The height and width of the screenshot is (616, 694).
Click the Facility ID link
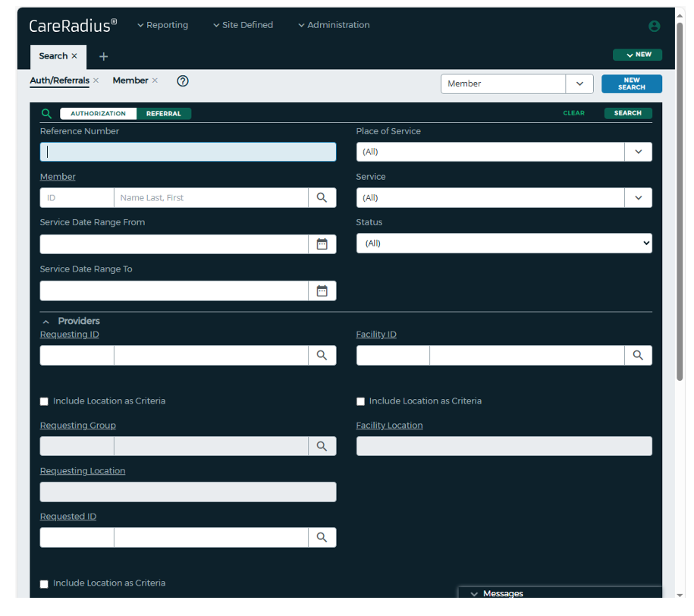(376, 335)
